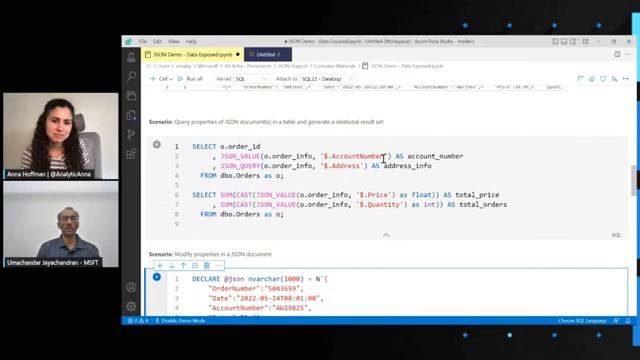Open the Attach to SQL22 - Desktop dropdown
Viewport: 640px width, 360px height.
327,79
